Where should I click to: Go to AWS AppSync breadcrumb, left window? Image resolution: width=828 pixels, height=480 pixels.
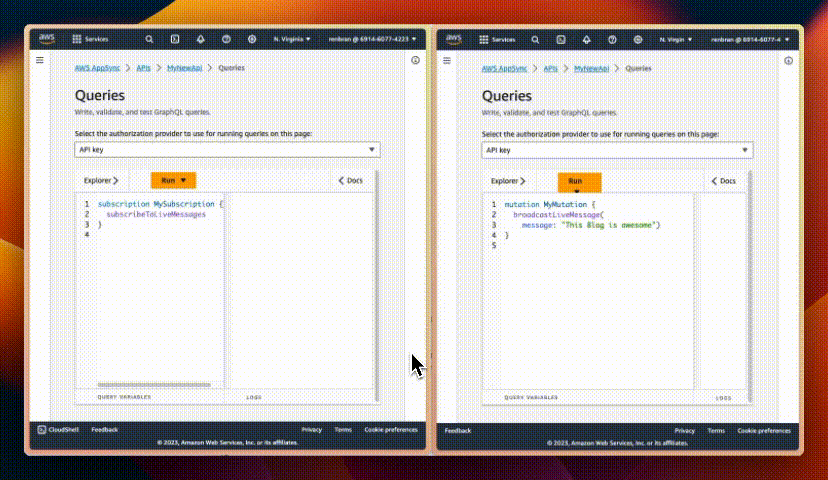click(97, 68)
